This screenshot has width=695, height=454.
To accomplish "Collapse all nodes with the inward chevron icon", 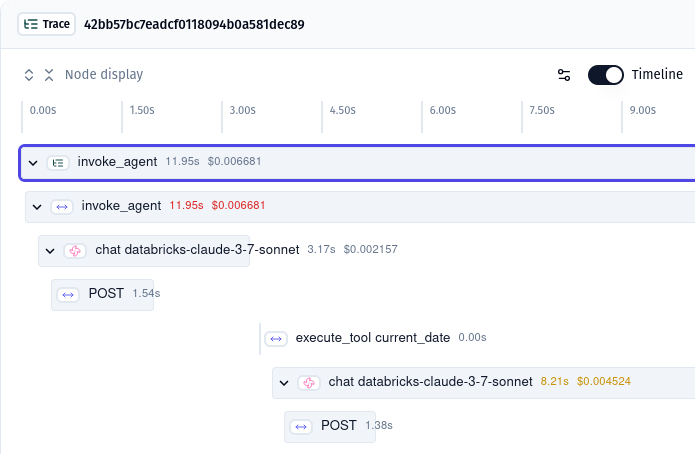I will tap(48, 74).
